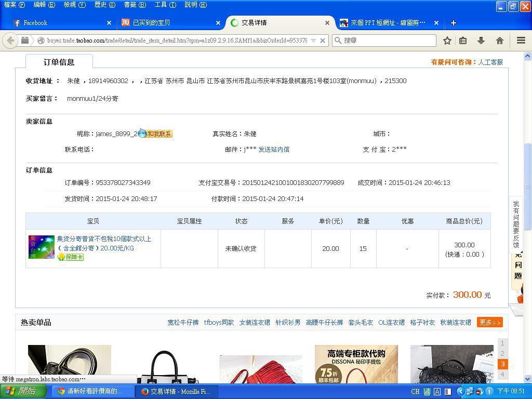This screenshot has height=399, width=532.
Task: Click the 女装连衣裙 link
Action: tap(255, 322)
